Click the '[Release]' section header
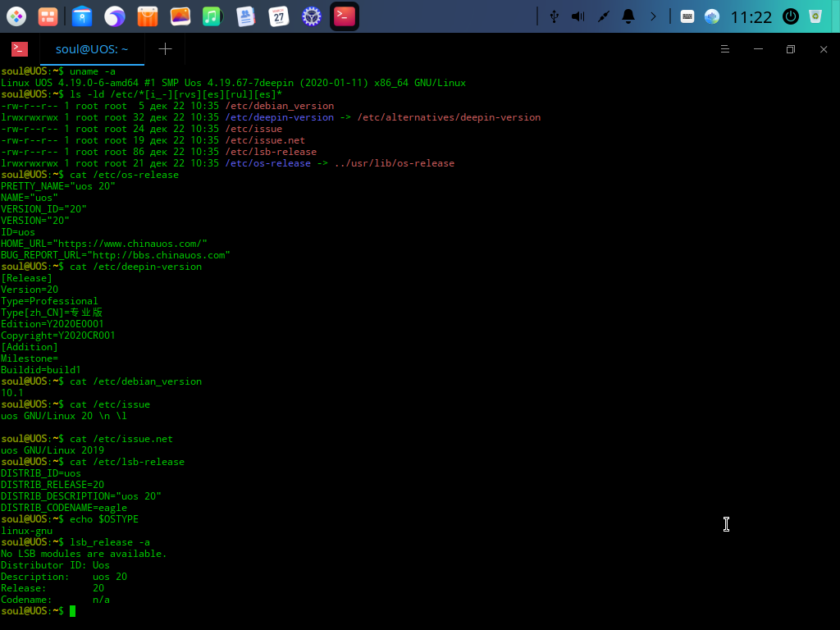840x630 pixels. pyautogui.click(x=26, y=279)
